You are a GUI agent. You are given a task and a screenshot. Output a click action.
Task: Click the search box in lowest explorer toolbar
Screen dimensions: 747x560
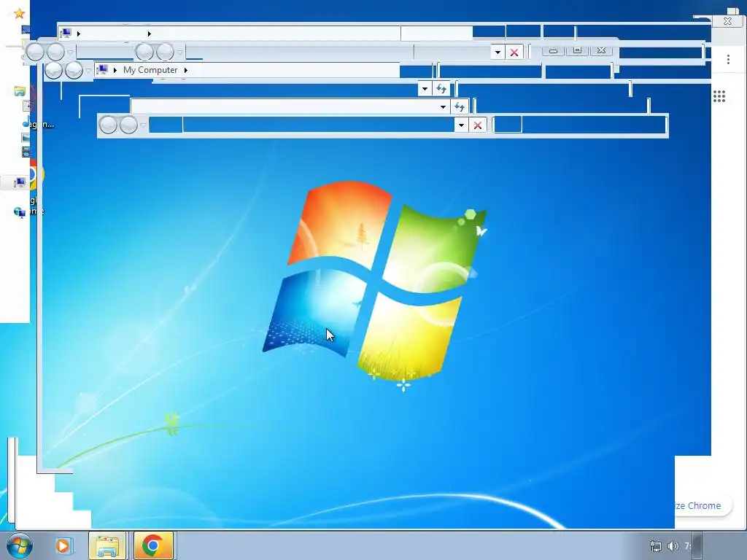coord(580,125)
